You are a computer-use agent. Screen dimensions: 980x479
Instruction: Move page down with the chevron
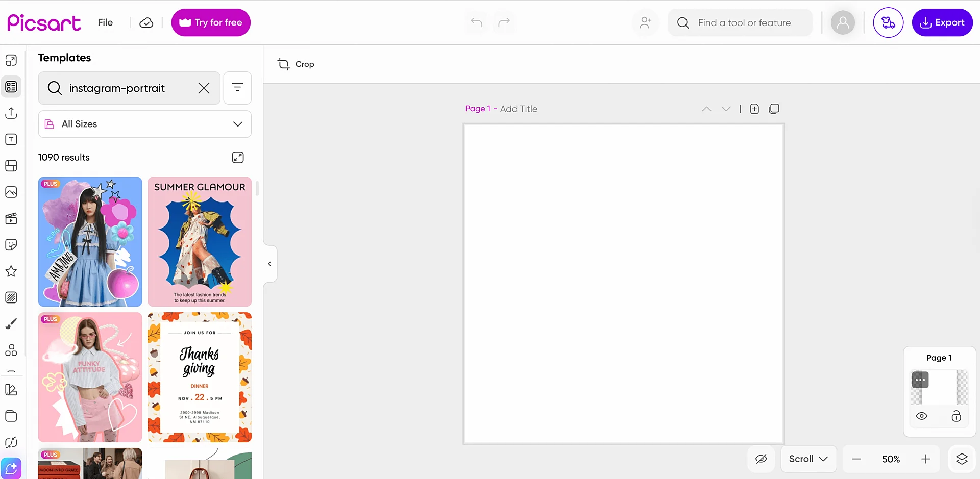(726, 109)
